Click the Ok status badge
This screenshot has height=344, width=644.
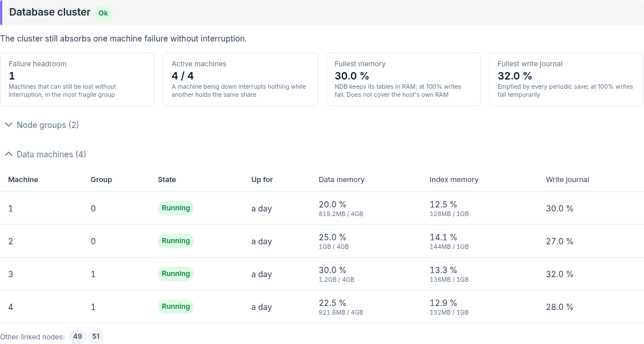(103, 13)
